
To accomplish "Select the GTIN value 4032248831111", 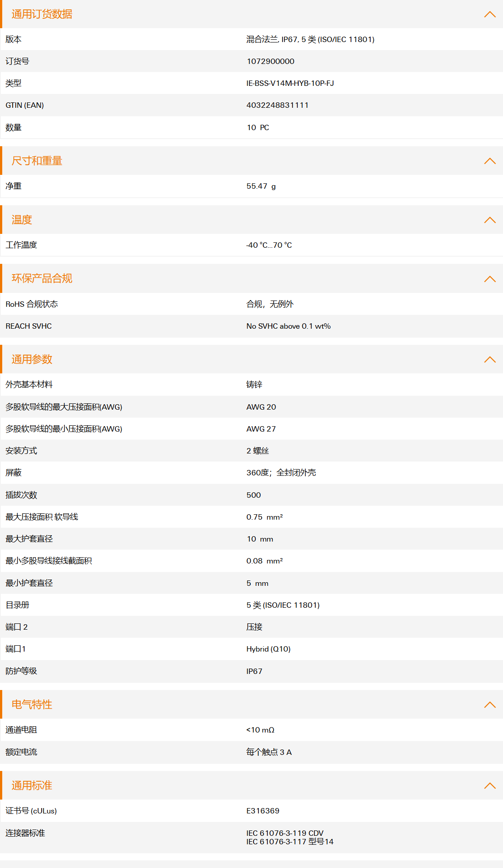I will (278, 105).
